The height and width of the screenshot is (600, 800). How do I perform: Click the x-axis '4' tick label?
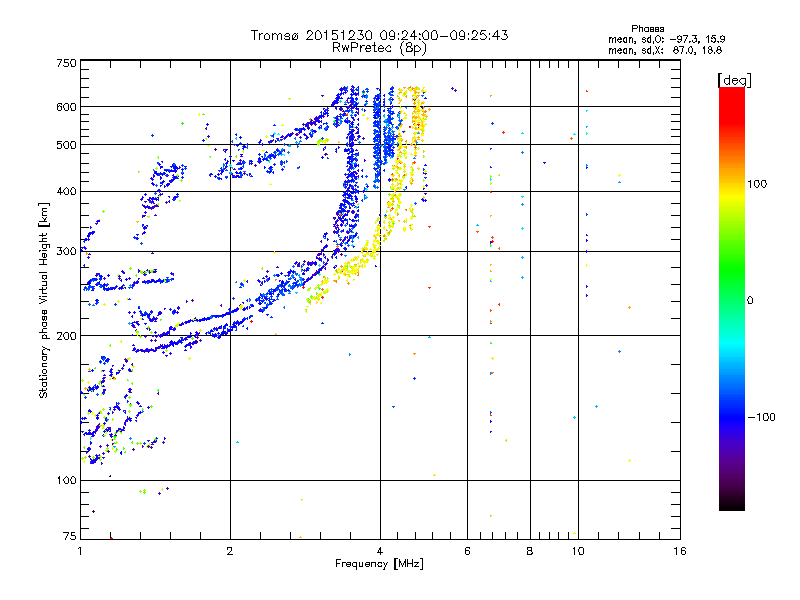coord(380,551)
